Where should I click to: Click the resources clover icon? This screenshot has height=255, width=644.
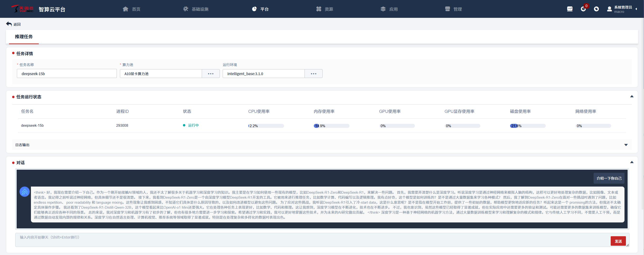click(319, 9)
